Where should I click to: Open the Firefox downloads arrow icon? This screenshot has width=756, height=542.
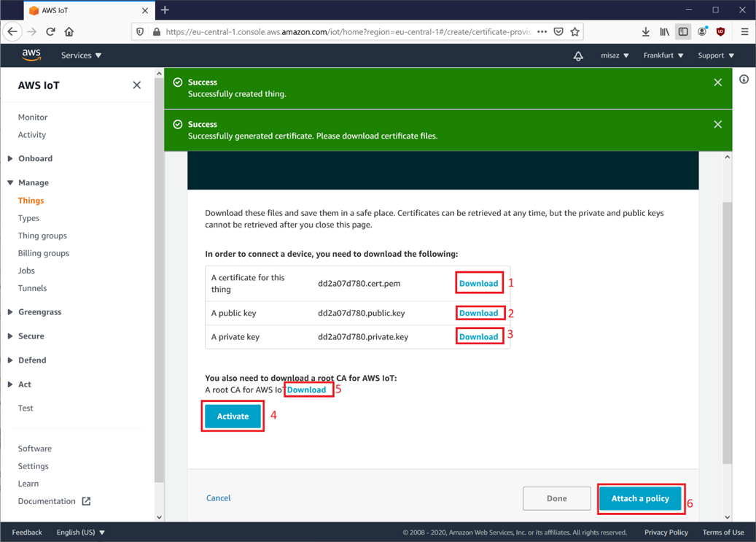tap(646, 32)
